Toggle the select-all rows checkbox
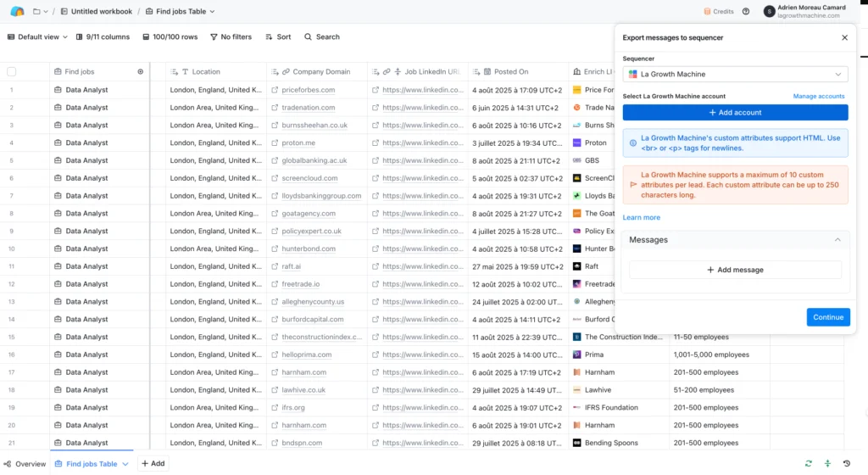Screen dimensions: 868x475 tap(12, 72)
